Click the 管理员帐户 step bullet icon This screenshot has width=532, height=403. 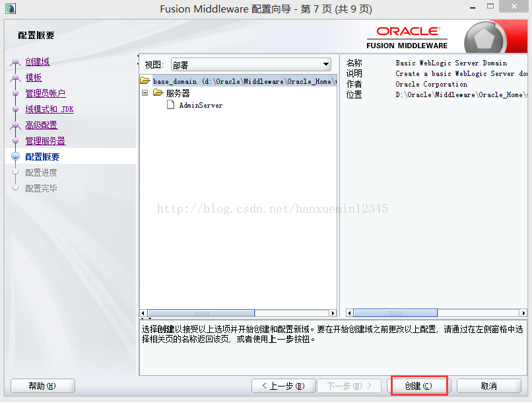(x=16, y=93)
